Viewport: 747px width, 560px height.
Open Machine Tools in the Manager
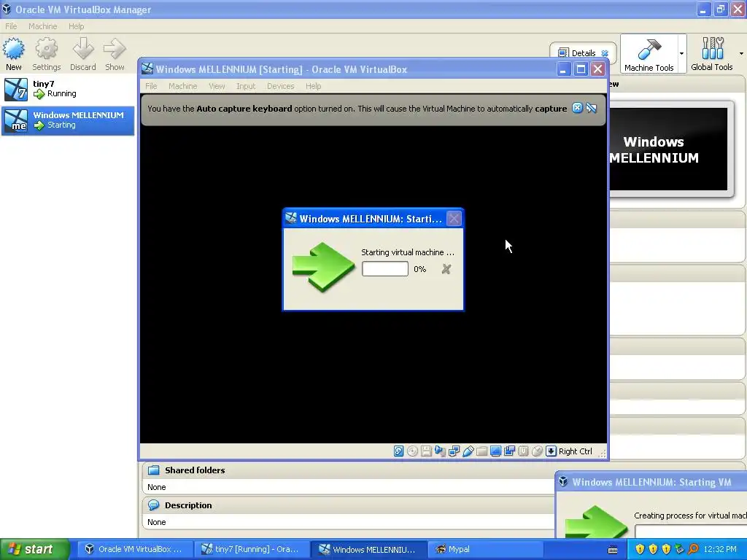(649, 54)
